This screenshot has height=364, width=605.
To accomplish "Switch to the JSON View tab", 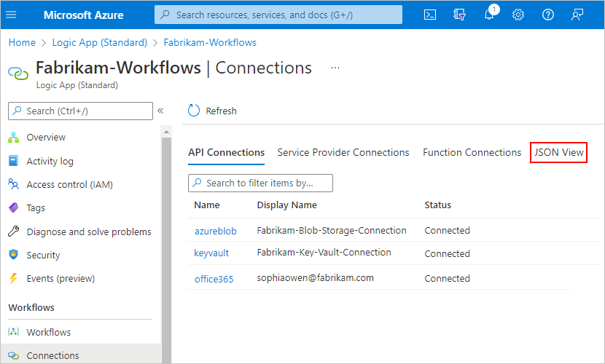I will [x=558, y=152].
